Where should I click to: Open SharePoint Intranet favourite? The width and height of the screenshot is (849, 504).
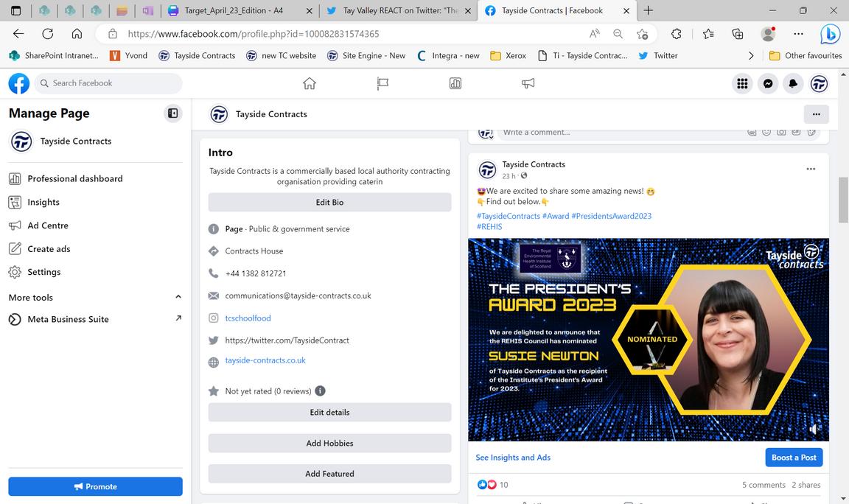[54, 55]
